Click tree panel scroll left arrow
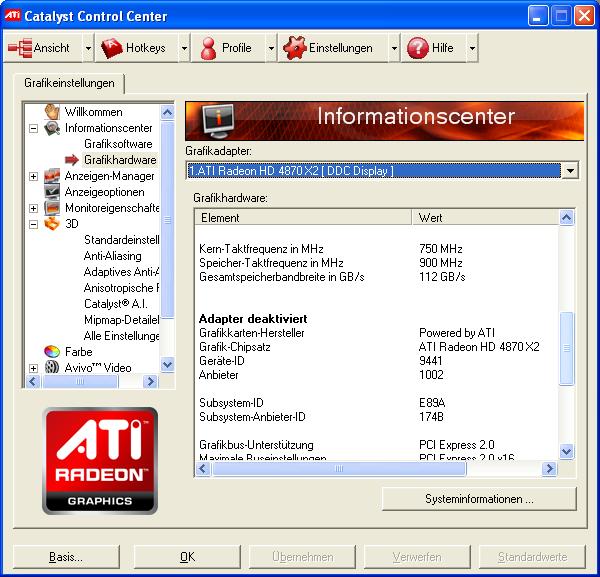Viewport: 600px width, 577px height. tap(33, 381)
